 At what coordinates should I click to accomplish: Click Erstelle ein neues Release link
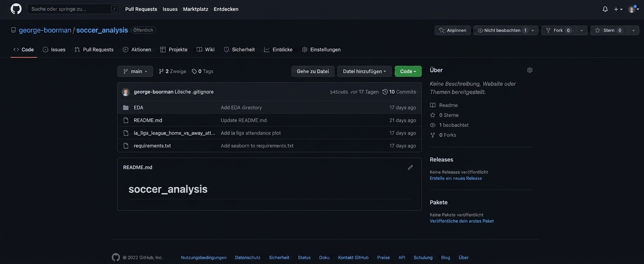point(456,178)
